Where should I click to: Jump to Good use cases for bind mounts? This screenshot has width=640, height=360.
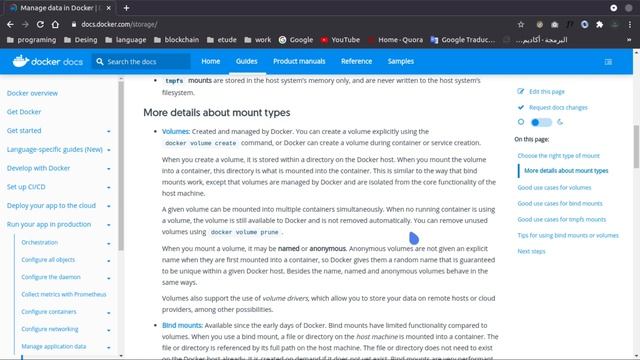tap(560, 203)
